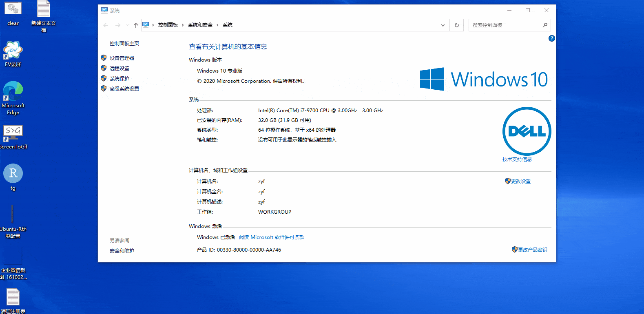
Task: Open 设备管理器 from the sidebar
Action: click(122, 58)
